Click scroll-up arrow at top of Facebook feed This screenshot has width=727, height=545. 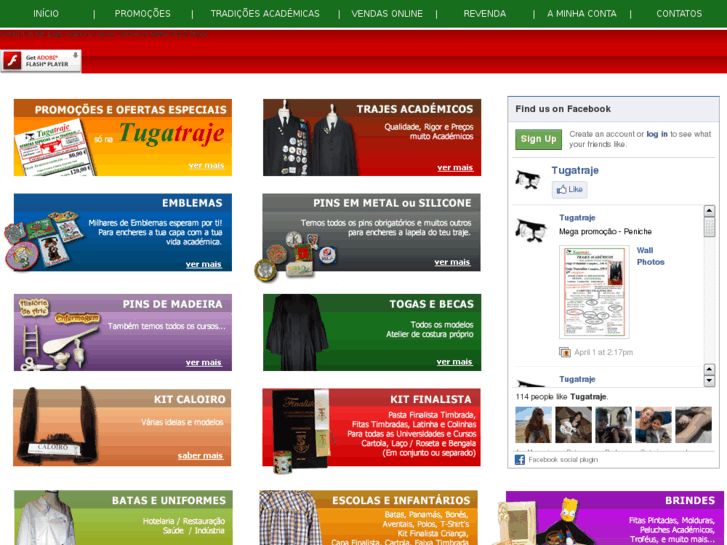pos(709,211)
